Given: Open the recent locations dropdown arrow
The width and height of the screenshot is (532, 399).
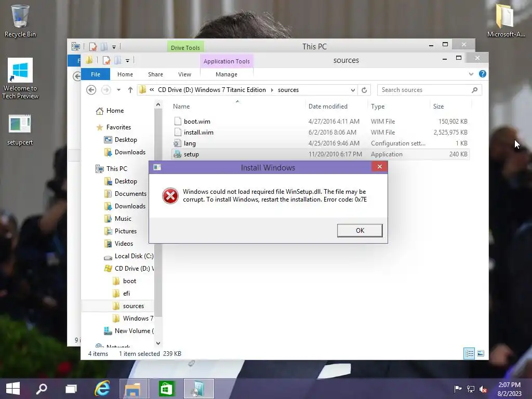Looking at the screenshot, I should 118,90.
